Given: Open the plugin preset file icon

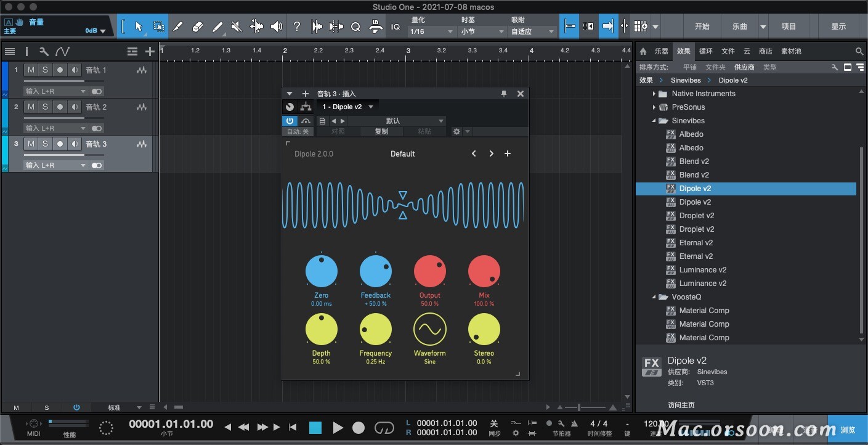Looking at the screenshot, I should 323,121.
